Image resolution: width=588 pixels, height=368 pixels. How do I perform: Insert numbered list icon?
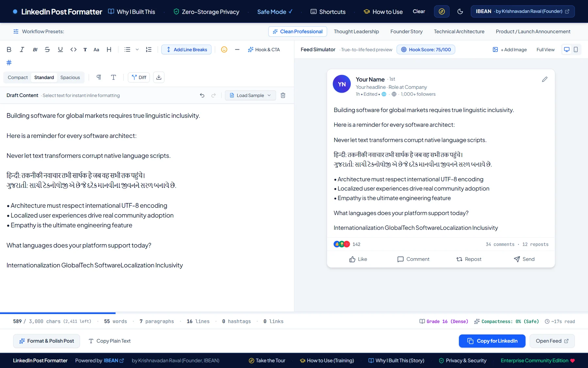coord(149,50)
